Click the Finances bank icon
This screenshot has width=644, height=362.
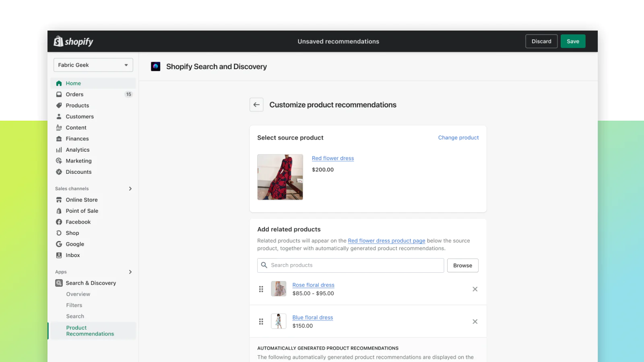[59, 138]
